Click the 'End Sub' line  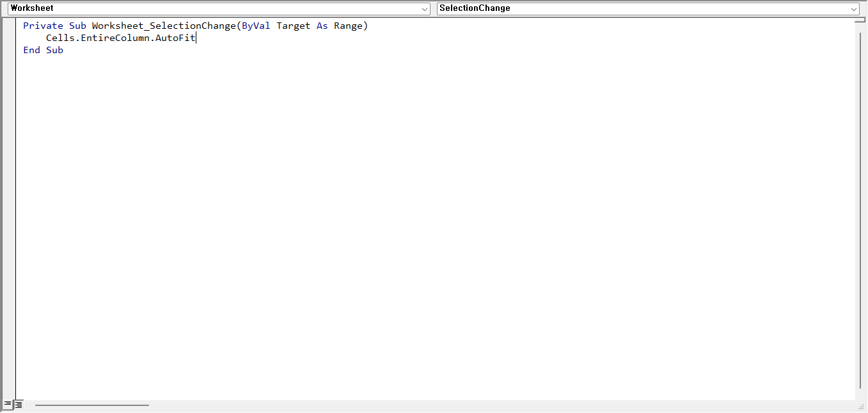point(43,50)
